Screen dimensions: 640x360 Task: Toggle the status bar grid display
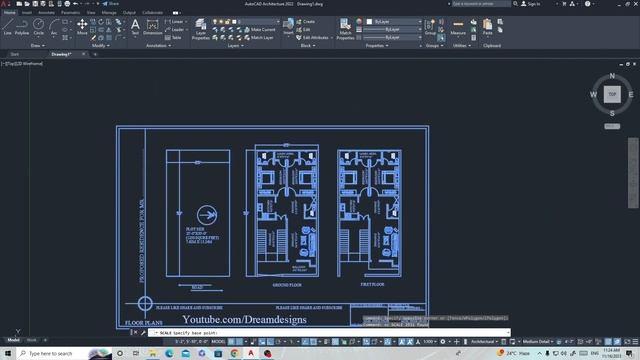pyautogui.click(x=231, y=342)
